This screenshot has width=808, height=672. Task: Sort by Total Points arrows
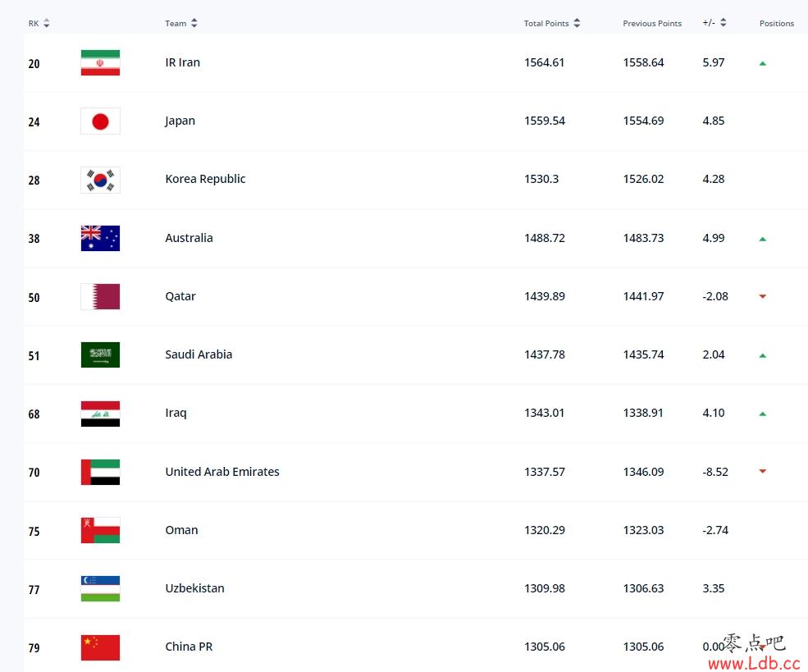click(577, 23)
